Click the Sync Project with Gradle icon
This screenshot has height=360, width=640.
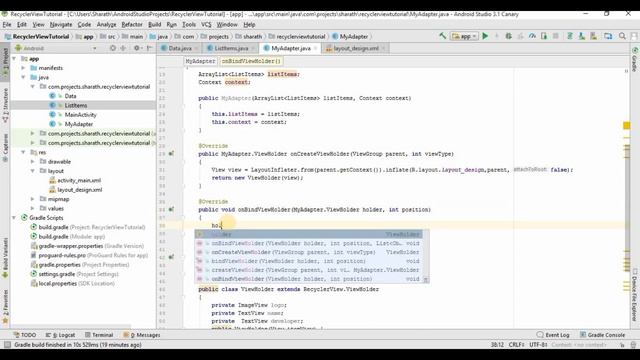point(570,36)
